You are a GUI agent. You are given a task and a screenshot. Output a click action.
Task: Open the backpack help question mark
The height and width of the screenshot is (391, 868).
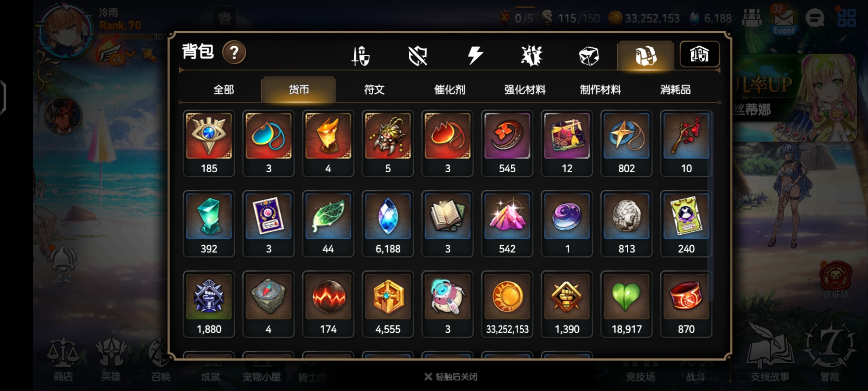[x=234, y=52]
